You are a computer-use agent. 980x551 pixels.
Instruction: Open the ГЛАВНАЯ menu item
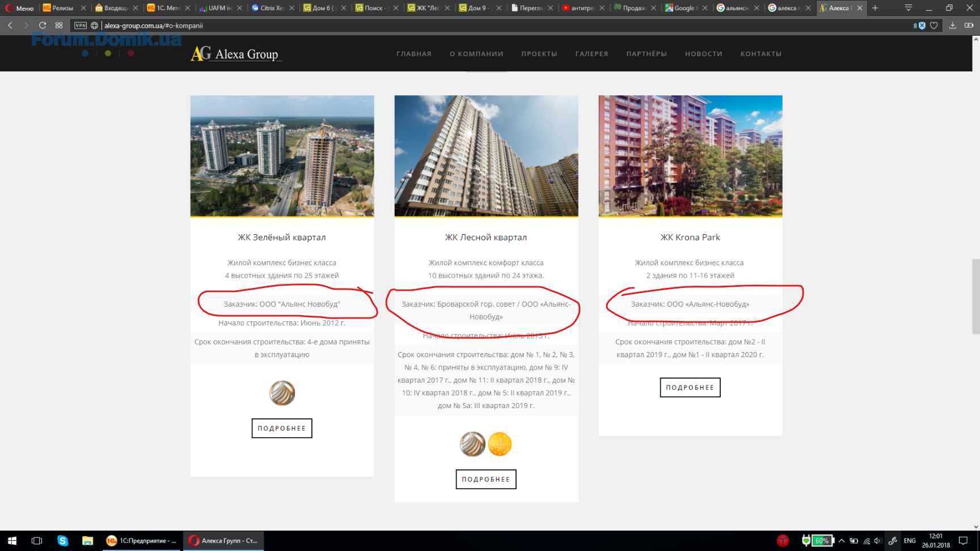pos(414,54)
